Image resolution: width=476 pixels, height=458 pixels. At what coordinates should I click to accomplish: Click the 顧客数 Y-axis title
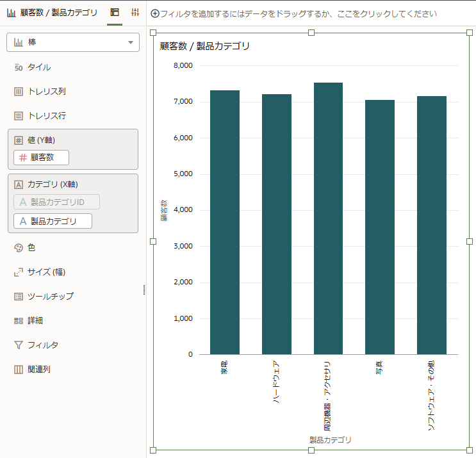pos(164,210)
